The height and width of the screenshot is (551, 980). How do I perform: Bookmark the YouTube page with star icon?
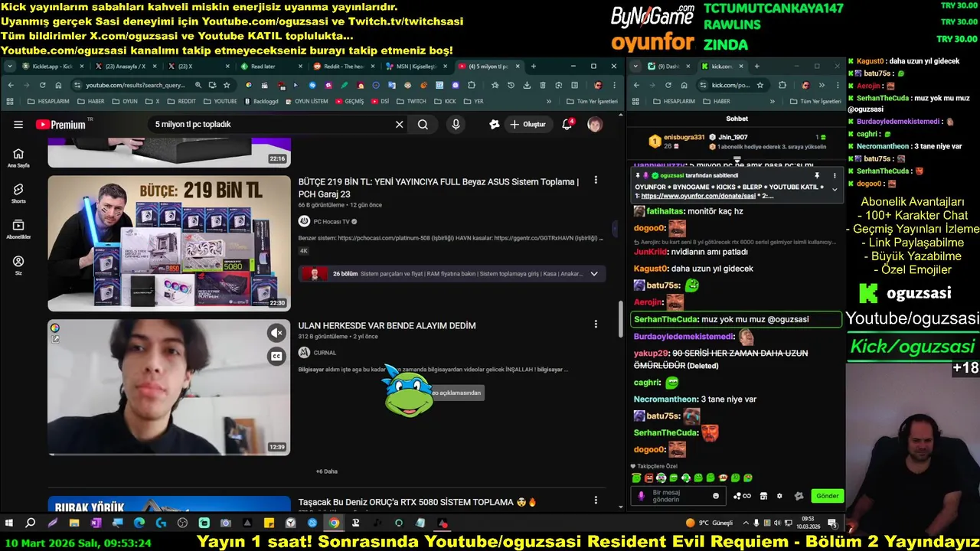pos(227,85)
